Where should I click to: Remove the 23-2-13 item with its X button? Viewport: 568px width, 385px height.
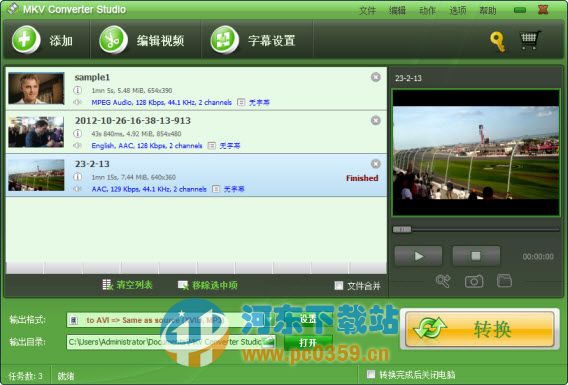tap(376, 164)
